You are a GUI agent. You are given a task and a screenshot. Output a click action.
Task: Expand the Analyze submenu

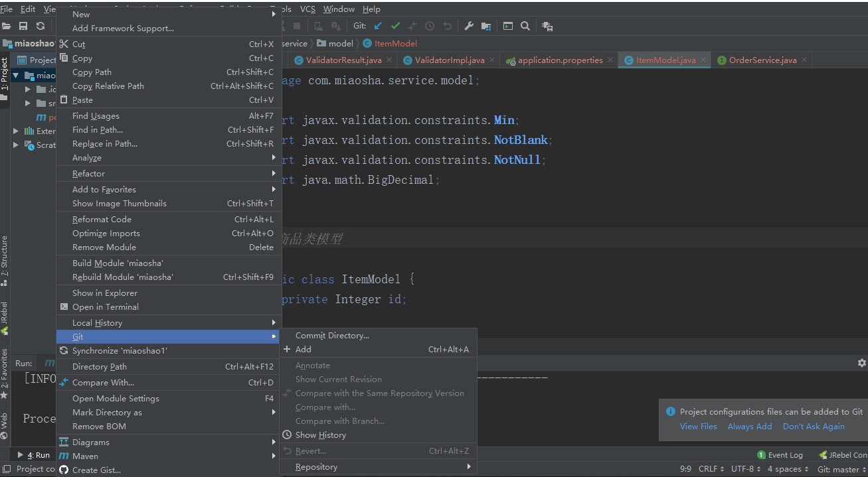coord(166,157)
